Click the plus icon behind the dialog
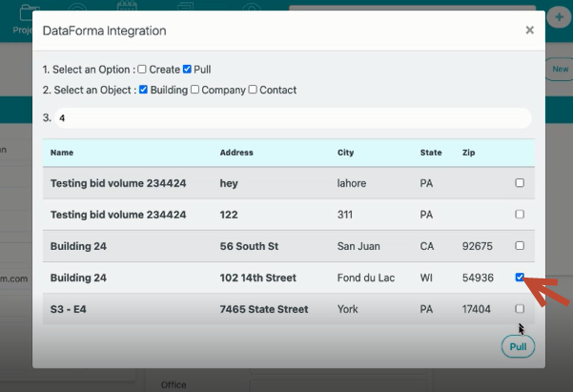Viewport: 573px width, 392px height. point(559,17)
